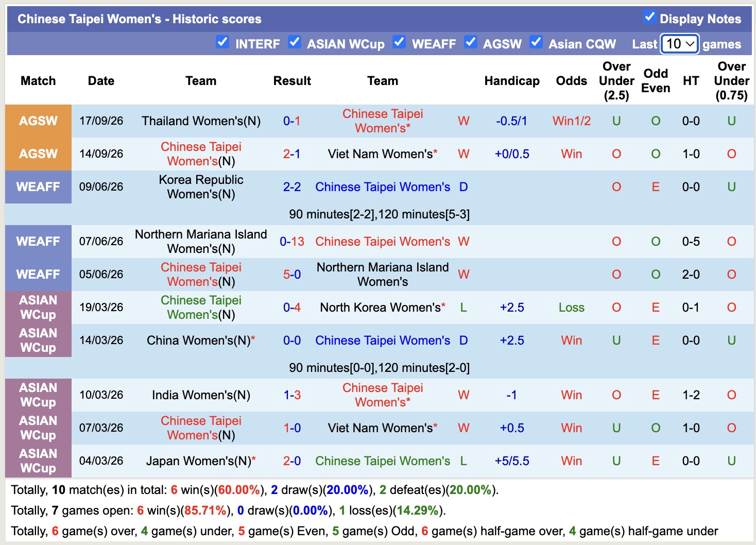The height and width of the screenshot is (545, 756).
Task: Open ASIAN WCup tag for 04/03/26 match
Action: [38, 461]
